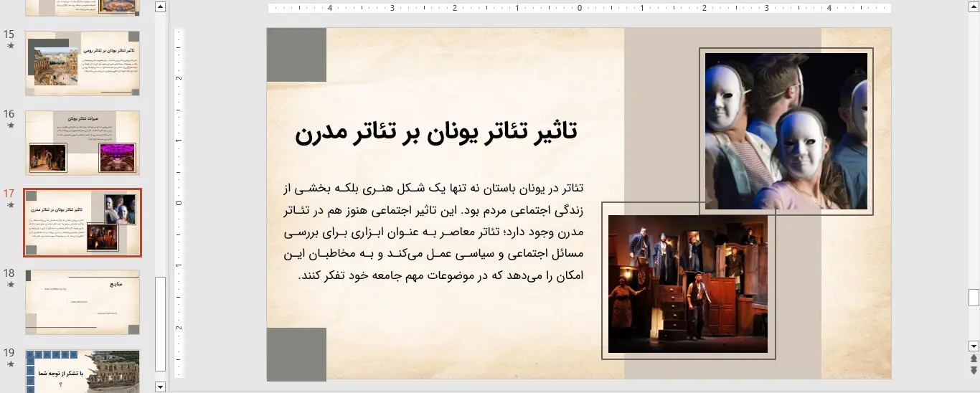Go to previous slide with double-arrow up button
This screenshot has width=980, height=393.
974,358
